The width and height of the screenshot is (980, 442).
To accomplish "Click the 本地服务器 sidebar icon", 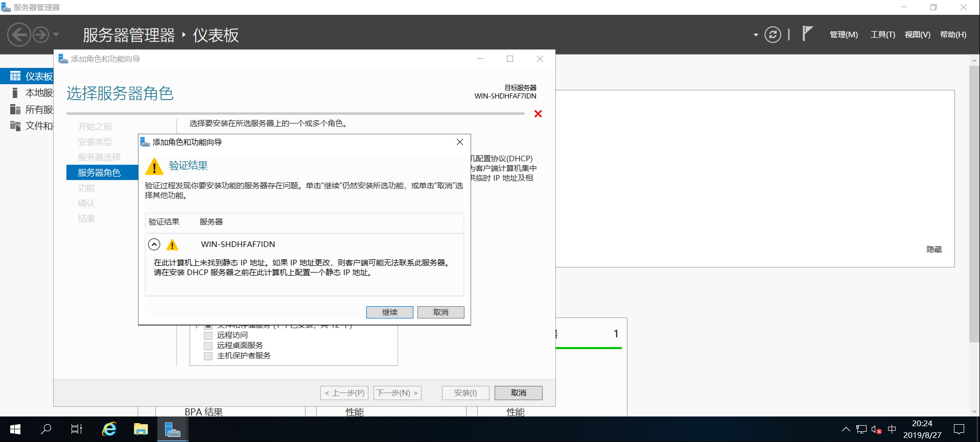I will point(15,93).
